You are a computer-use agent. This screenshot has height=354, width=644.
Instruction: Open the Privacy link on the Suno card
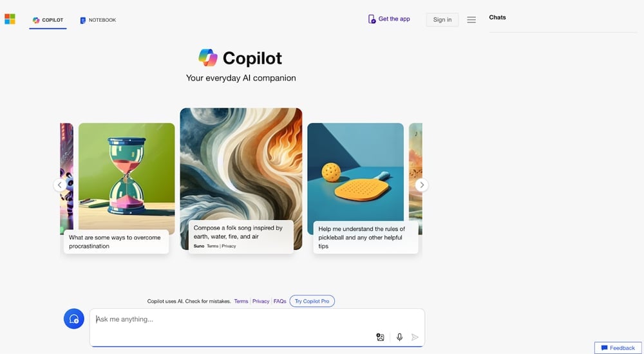(229, 246)
